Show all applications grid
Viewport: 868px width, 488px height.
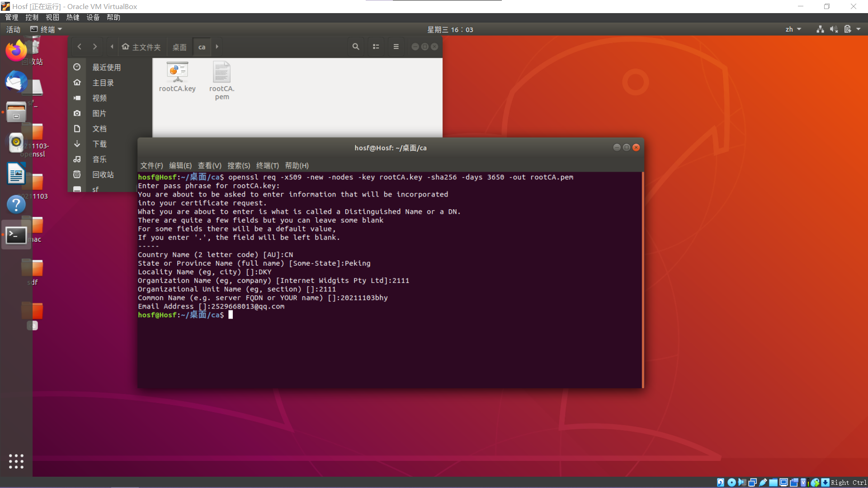pos(16,461)
